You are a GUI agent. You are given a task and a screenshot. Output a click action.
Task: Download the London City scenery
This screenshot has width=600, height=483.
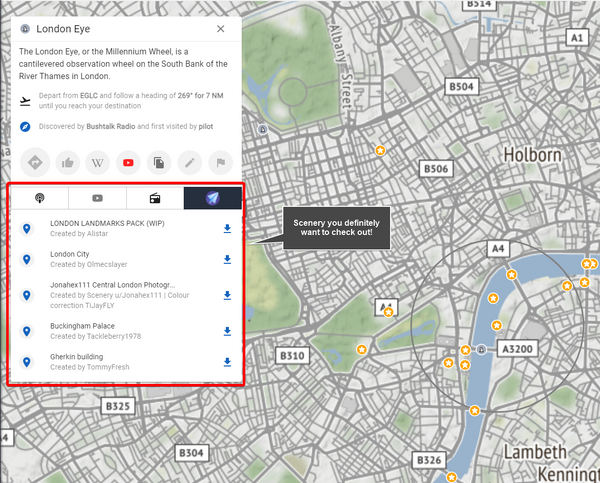(227, 260)
